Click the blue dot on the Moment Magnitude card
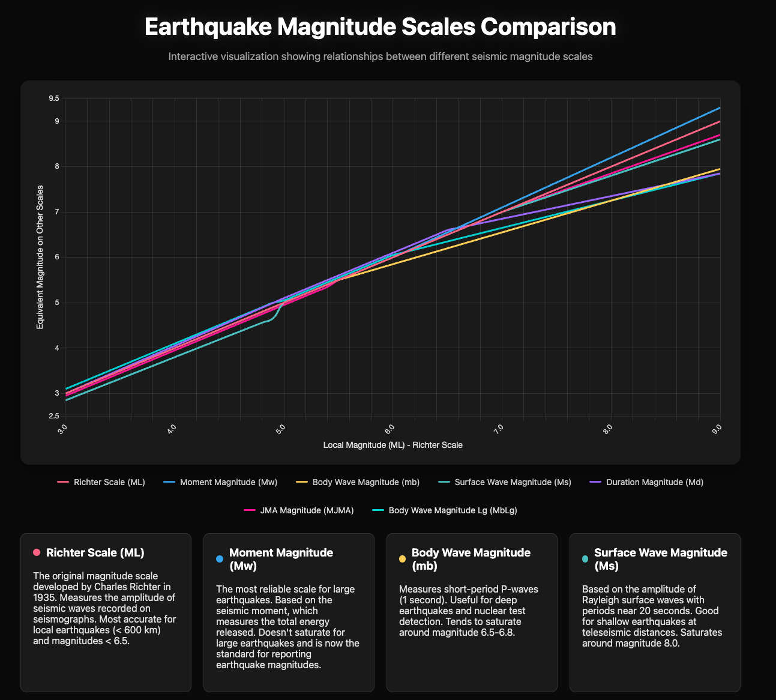 tap(220, 559)
